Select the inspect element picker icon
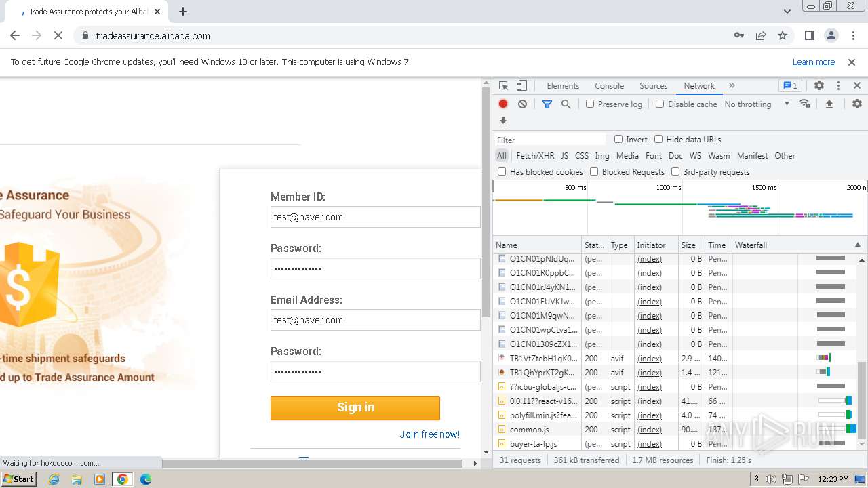The height and width of the screenshot is (488, 868). pyautogui.click(x=503, y=86)
